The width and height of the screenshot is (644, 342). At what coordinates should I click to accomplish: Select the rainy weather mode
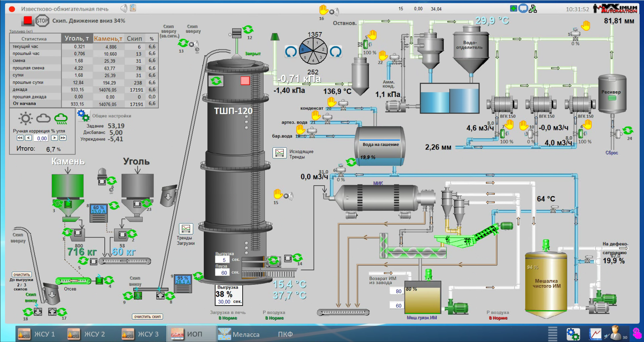[x=61, y=119]
